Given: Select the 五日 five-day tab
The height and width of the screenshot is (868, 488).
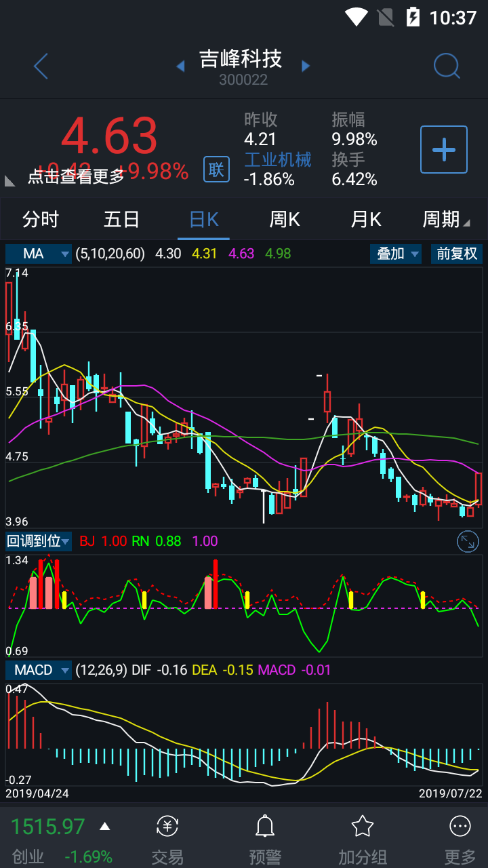Looking at the screenshot, I should point(122,220).
